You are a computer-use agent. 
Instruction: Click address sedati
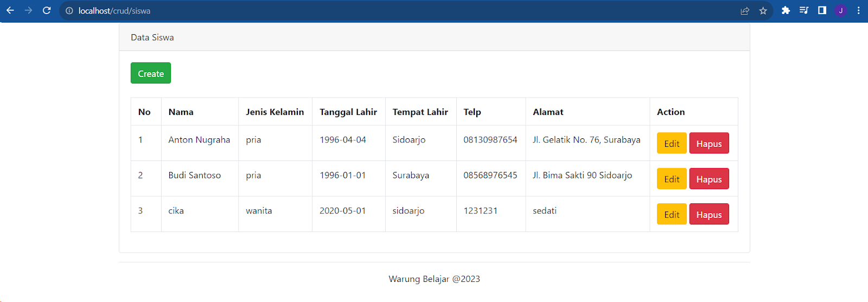(x=545, y=210)
